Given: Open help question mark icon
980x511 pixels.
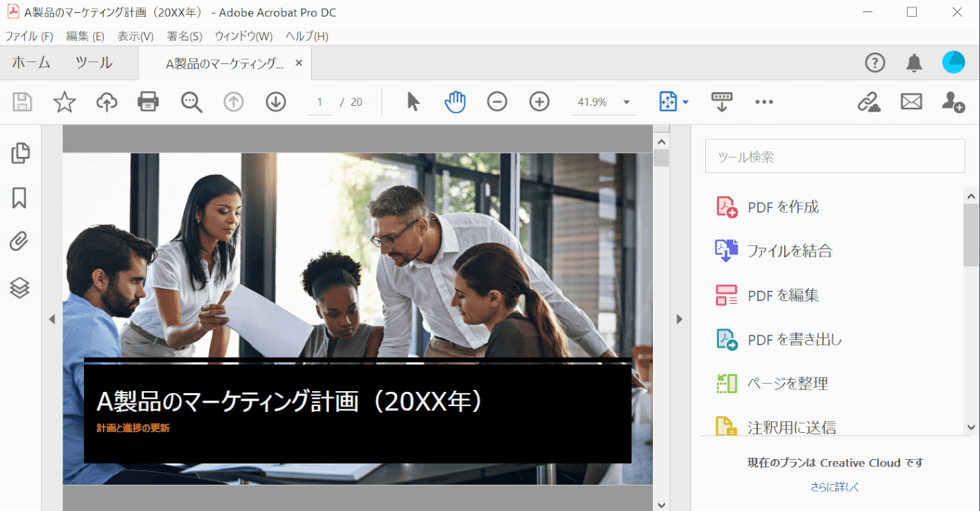Looking at the screenshot, I should tap(875, 63).
